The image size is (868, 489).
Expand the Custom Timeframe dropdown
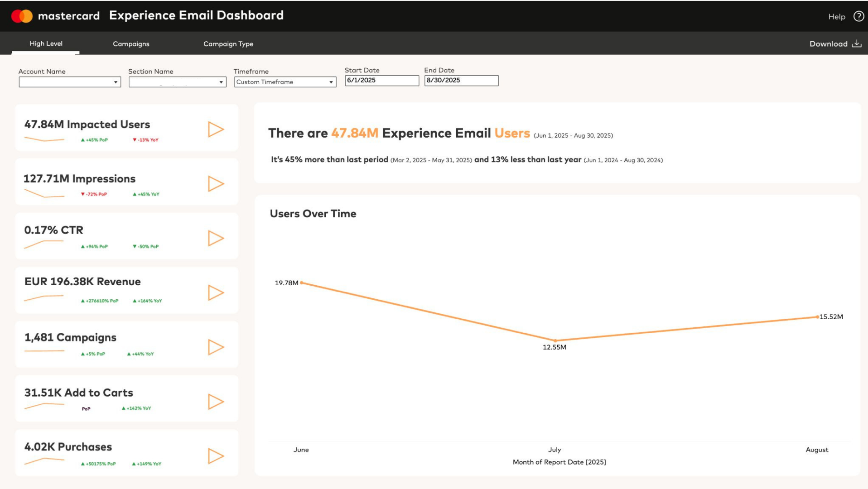[285, 82]
